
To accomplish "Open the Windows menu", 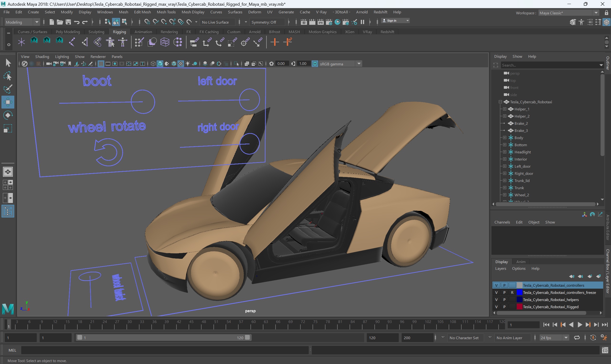I will (x=105, y=12).
